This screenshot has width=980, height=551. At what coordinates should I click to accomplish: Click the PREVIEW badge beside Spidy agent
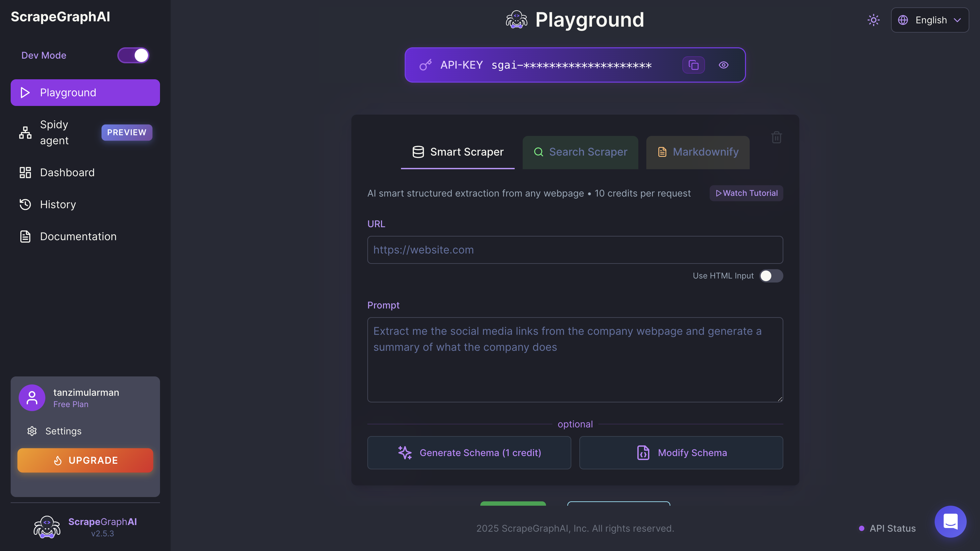(x=127, y=132)
